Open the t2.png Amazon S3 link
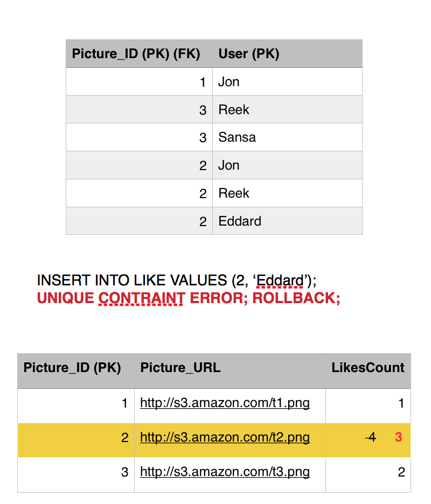This screenshot has height=504, width=431. click(x=225, y=437)
